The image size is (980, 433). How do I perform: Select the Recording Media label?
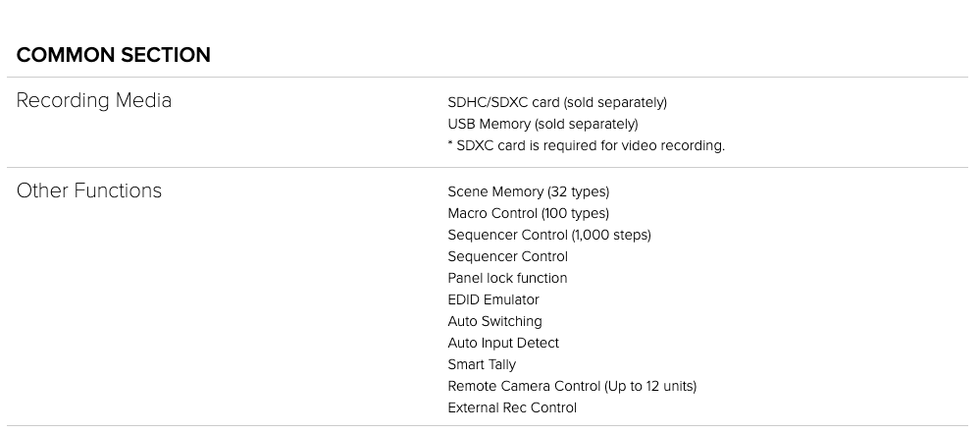pyautogui.click(x=94, y=100)
